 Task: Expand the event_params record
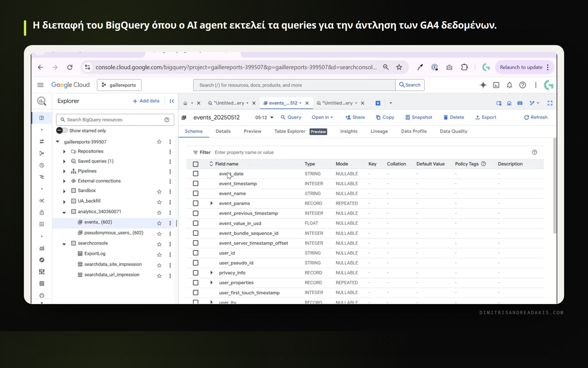point(211,203)
